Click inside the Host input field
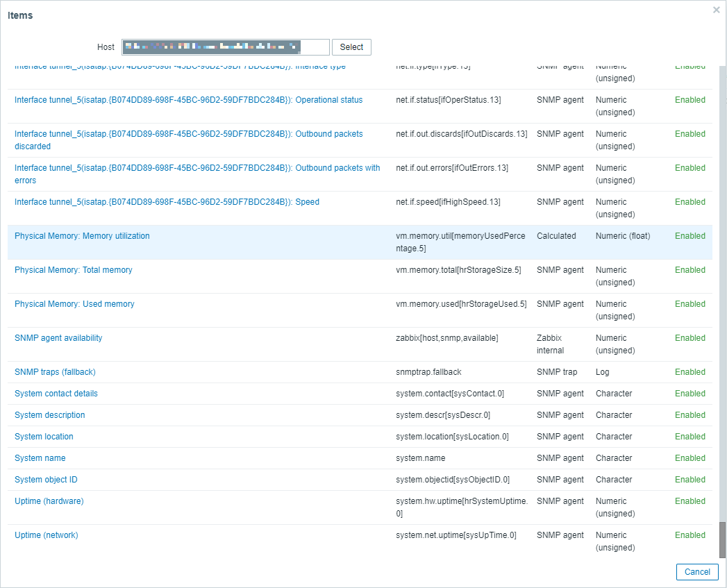The height and width of the screenshot is (588, 727). [226, 47]
